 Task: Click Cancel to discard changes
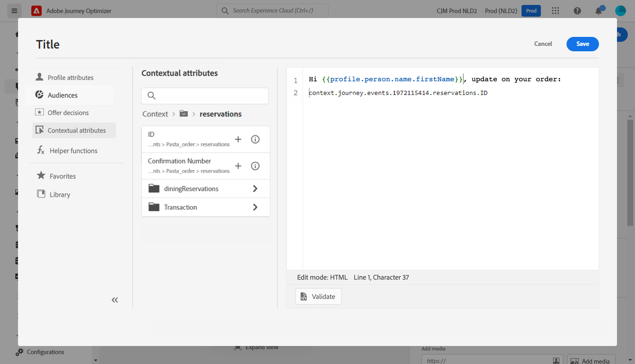pos(543,44)
